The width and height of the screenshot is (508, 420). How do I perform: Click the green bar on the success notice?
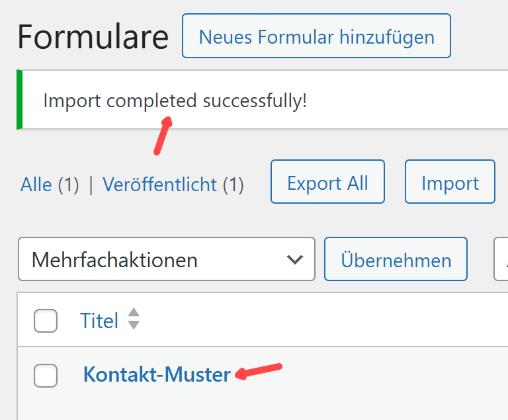click(19, 100)
